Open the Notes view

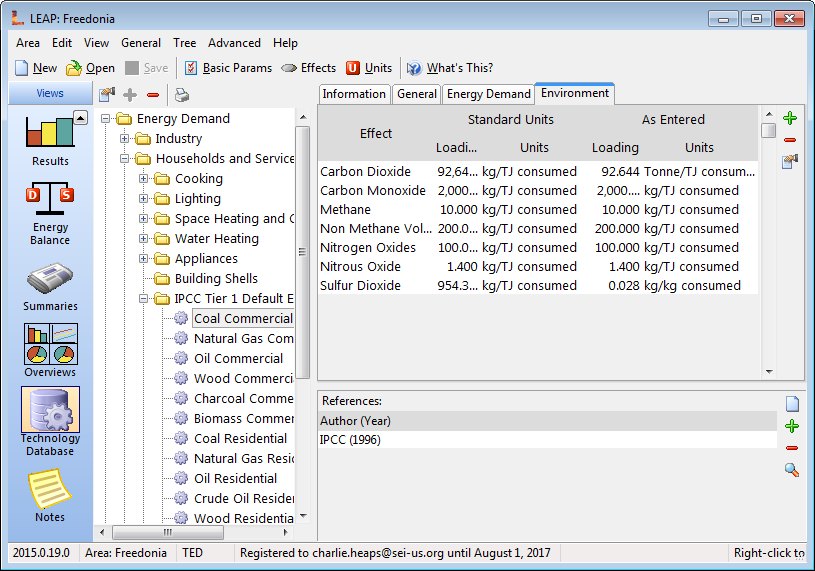50,496
